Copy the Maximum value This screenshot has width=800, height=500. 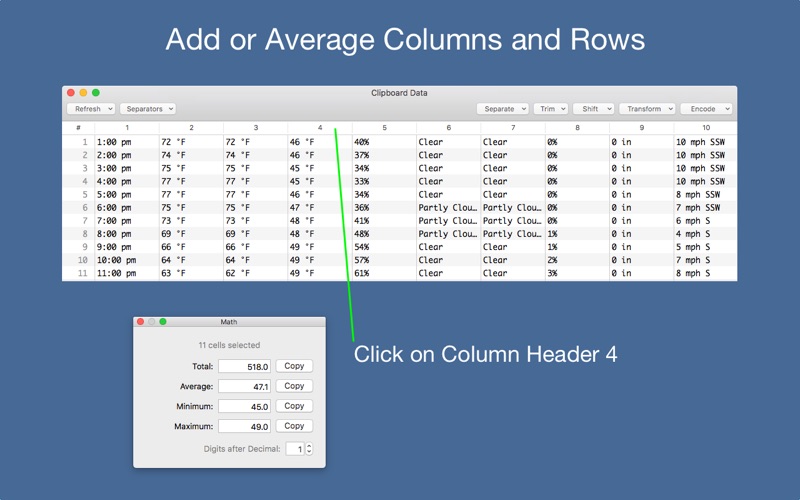[x=294, y=426]
